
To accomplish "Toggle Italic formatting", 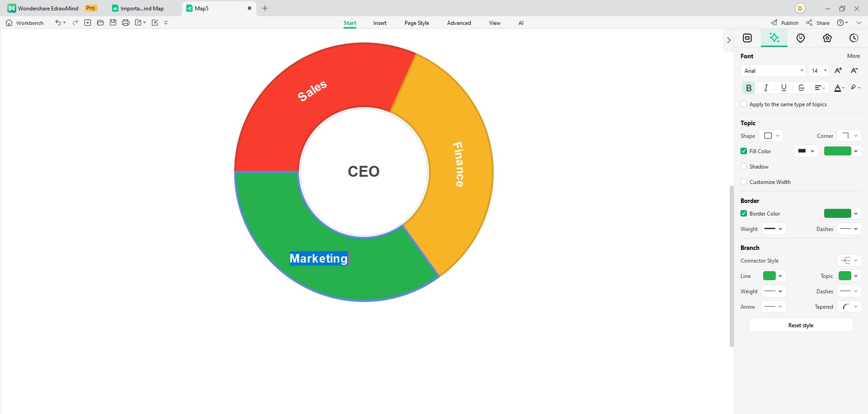I will (x=766, y=88).
